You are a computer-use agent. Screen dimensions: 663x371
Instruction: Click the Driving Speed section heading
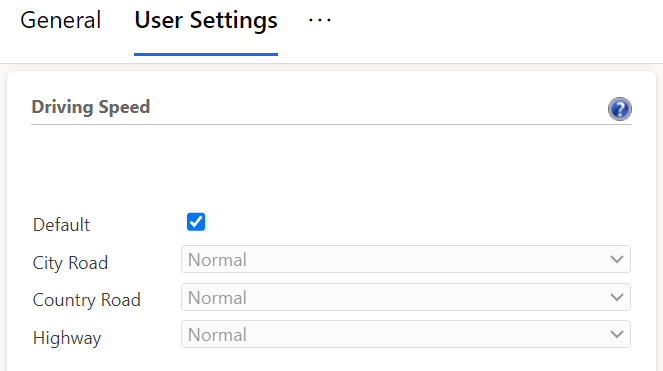[91, 107]
